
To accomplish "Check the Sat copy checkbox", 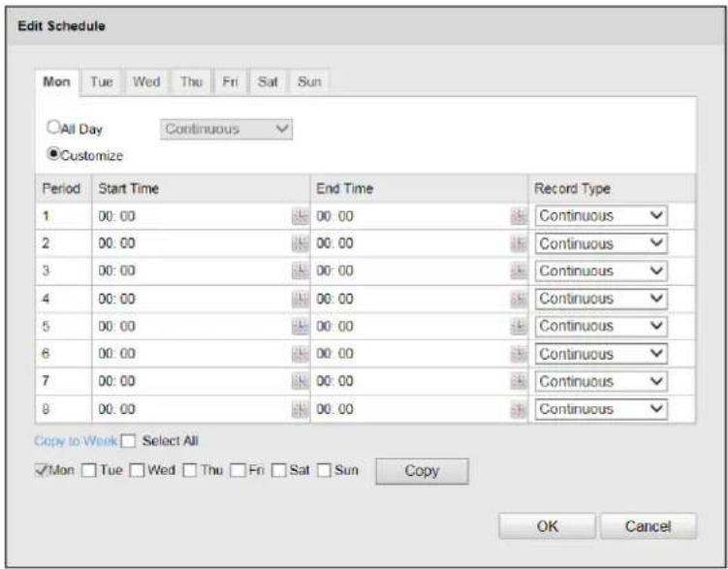I will pos(279,470).
